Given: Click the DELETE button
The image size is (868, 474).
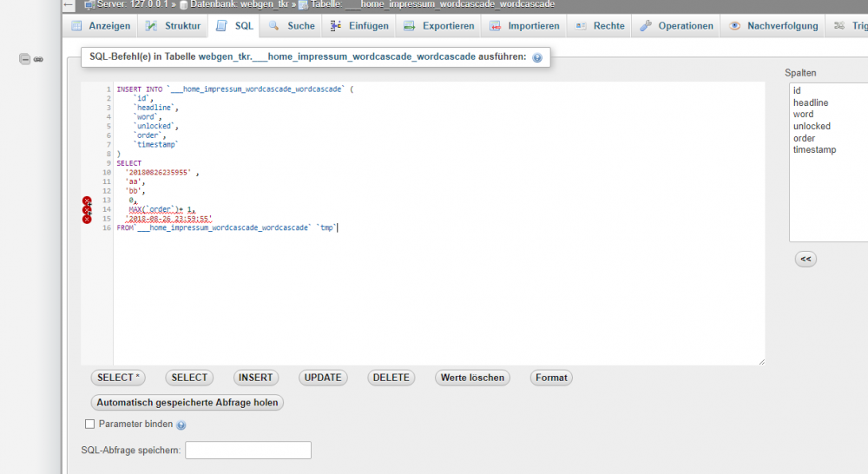Looking at the screenshot, I should (391, 378).
